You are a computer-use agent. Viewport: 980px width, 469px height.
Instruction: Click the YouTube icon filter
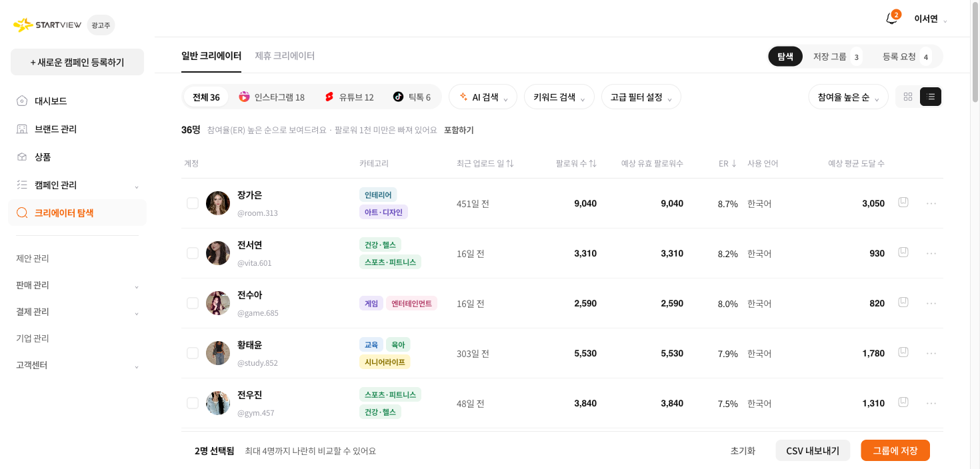point(329,97)
